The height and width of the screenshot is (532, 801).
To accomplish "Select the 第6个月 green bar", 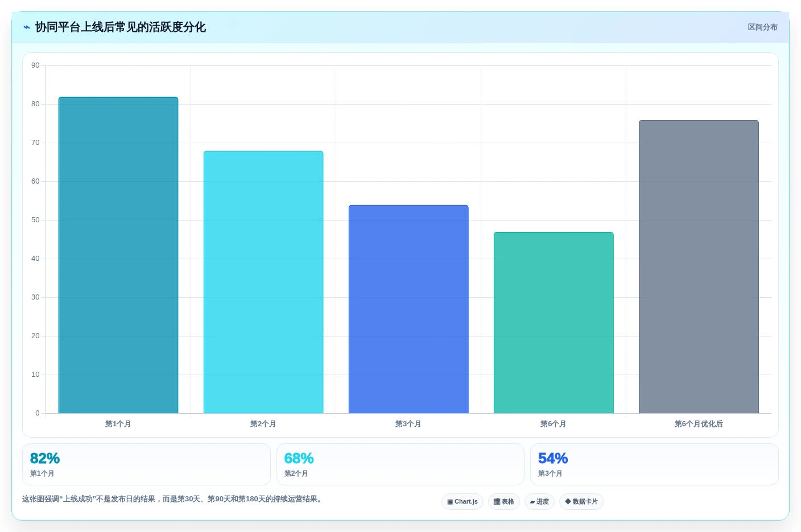I will pyautogui.click(x=554, y=323).
